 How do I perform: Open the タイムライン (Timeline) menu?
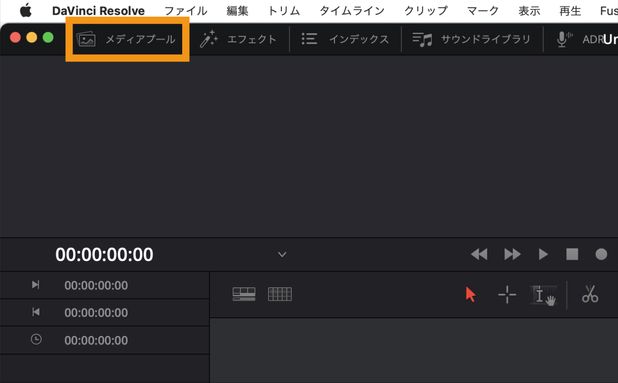coord(352,11)
